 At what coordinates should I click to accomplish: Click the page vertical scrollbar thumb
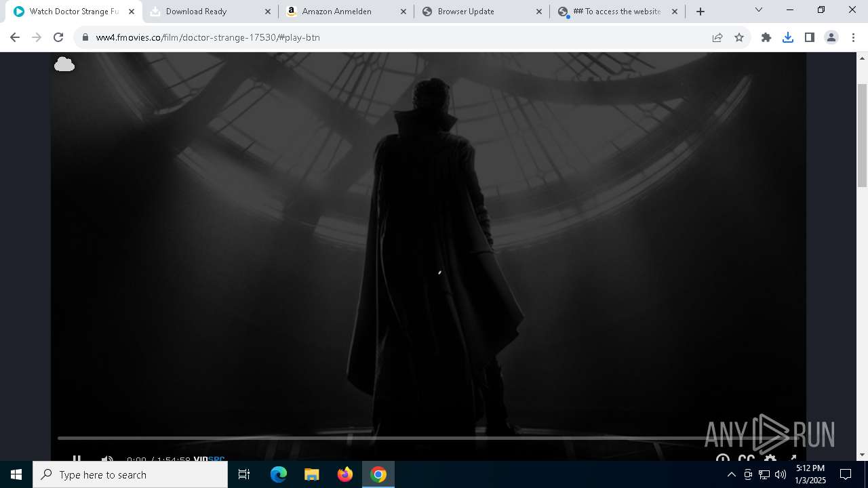[862, 134]
